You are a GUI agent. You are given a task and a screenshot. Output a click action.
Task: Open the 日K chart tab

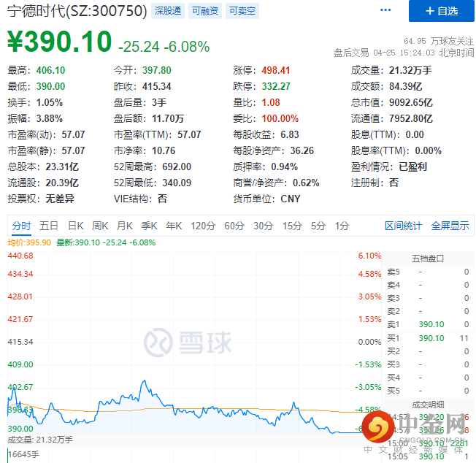pyautogui.click(x=76, y=226)
